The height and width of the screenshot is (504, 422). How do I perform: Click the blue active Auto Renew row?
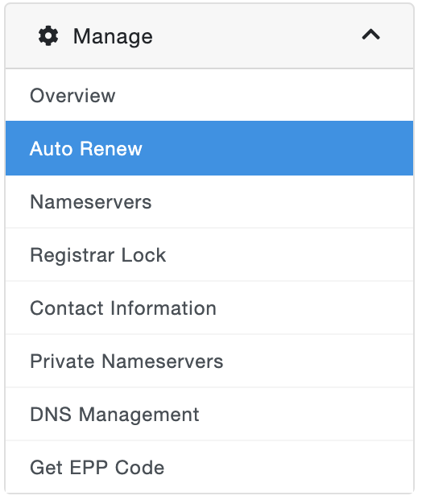point(209,148)
